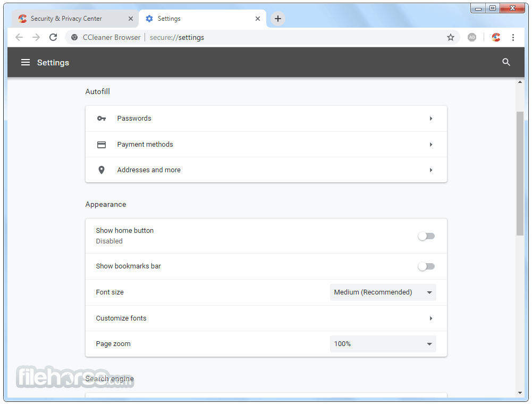The width and height of the screenshot is (532, 404).
Task: Open the Page zoom dropdown
Action: tap(383, 344)
